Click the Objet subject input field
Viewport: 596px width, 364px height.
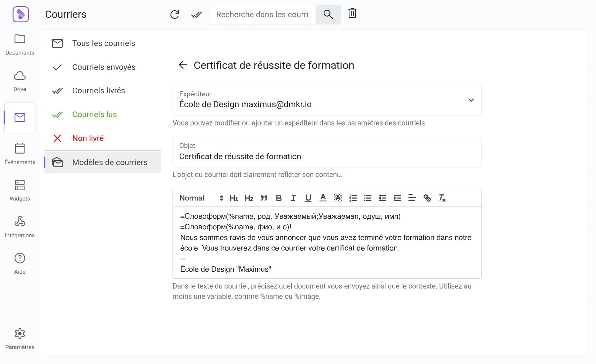pyautogui.click(x=327, y=156)
